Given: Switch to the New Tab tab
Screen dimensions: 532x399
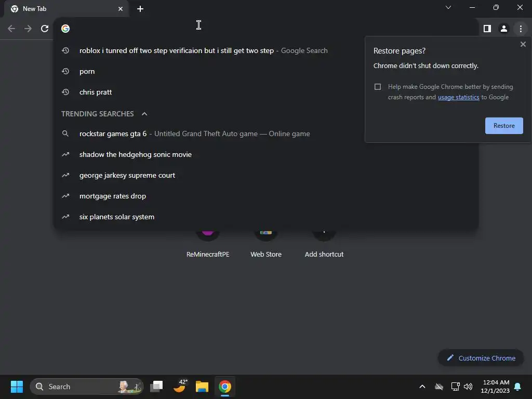Looking at the screenshot, I should pyautogui.click(x=66, y=9).
